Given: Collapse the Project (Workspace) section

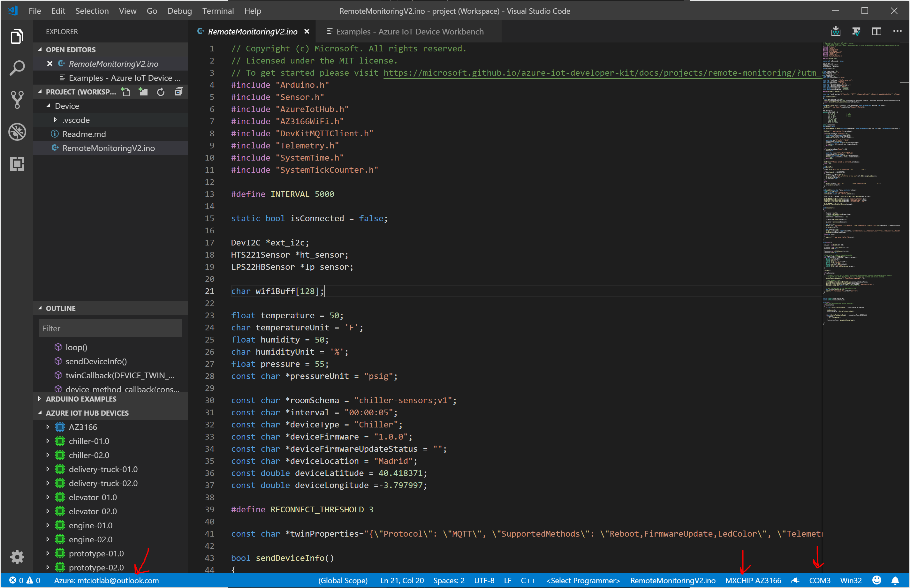Looking at the screenshot, I should coord(40,92).
